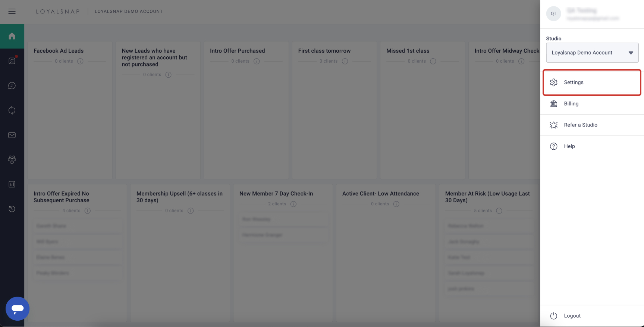Open the messages chat icon in sidebar
The height and width of the screenshot is (327, 644).
pos(12,86)
